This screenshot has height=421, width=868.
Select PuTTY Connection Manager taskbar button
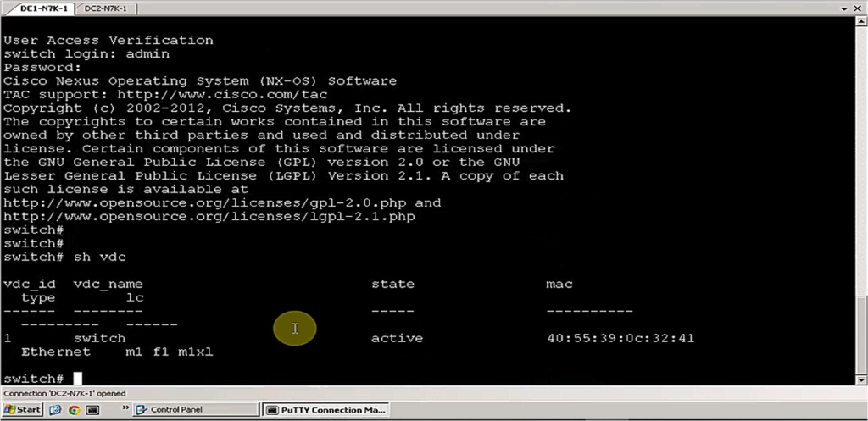click(326, 410)
